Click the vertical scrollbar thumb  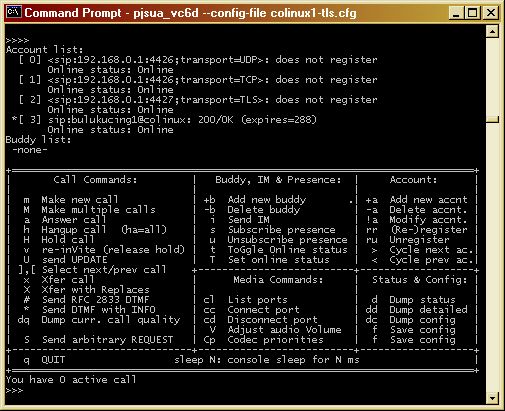coord(492,119)
